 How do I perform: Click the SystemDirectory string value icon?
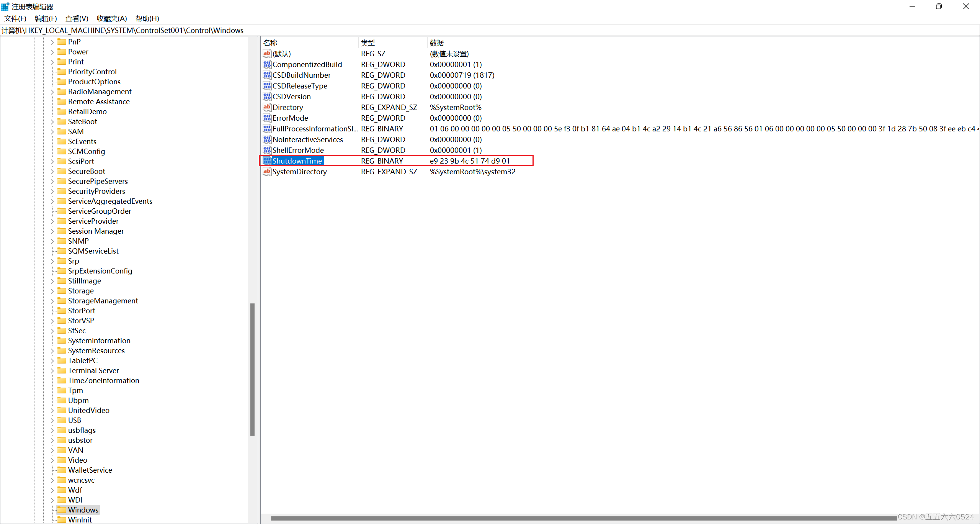[x=267, y=172]
